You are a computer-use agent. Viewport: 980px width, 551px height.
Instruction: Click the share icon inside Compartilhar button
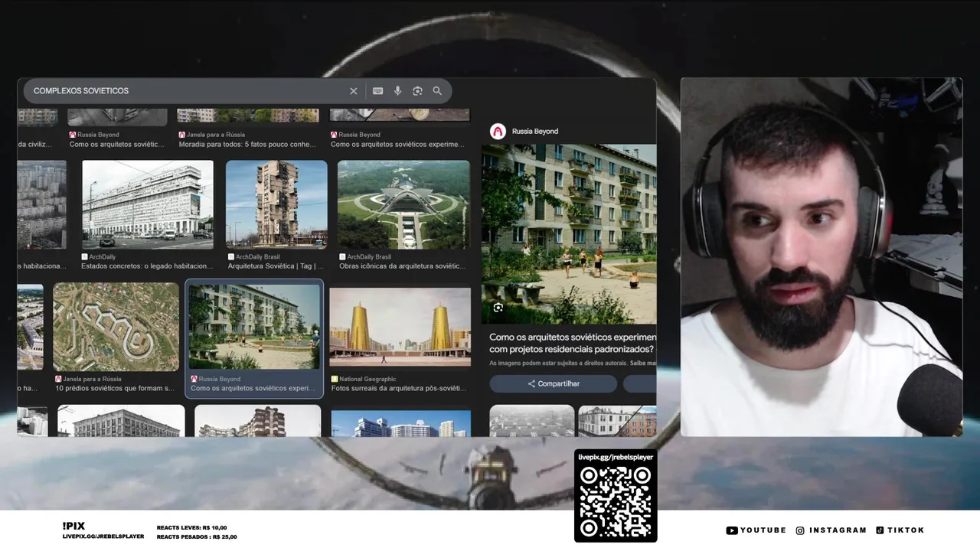point(531,384)
